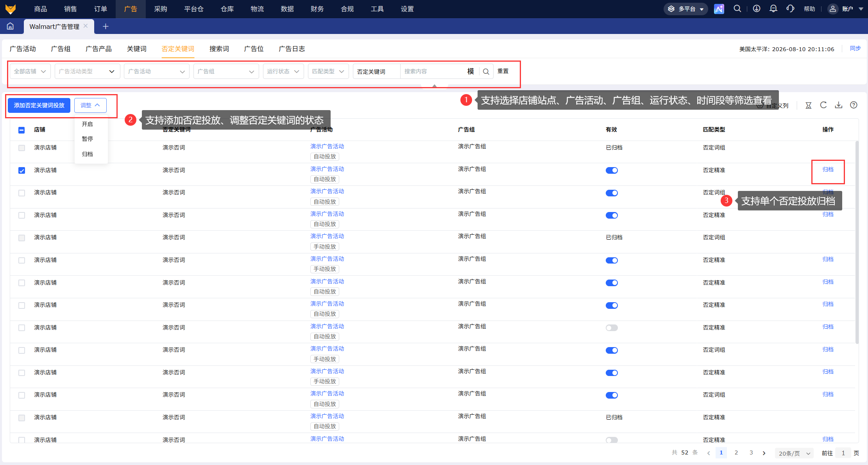Viewport: 868px width, 465px height.
Task: Click the 前往 page number input
Action: [843, 453]
